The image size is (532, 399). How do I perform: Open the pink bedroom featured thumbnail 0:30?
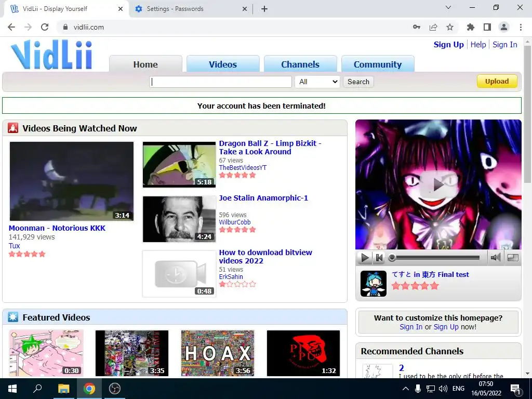click(46, 353)
